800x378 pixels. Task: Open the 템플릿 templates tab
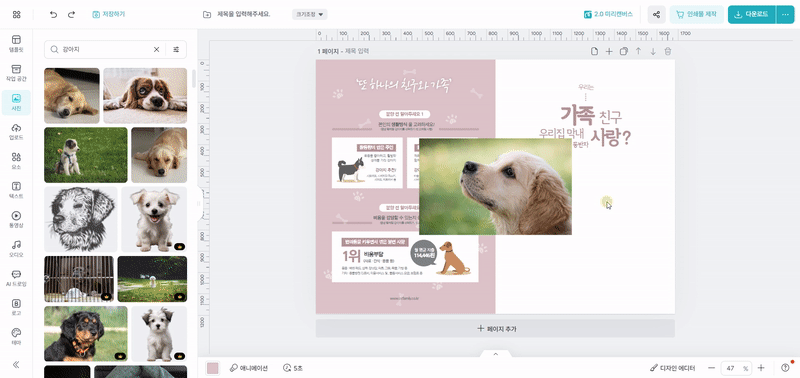(16, 44)
